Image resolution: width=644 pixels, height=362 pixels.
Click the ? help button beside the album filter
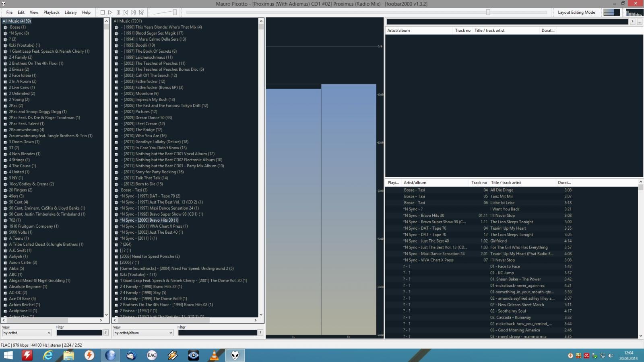tap(260, 333)
